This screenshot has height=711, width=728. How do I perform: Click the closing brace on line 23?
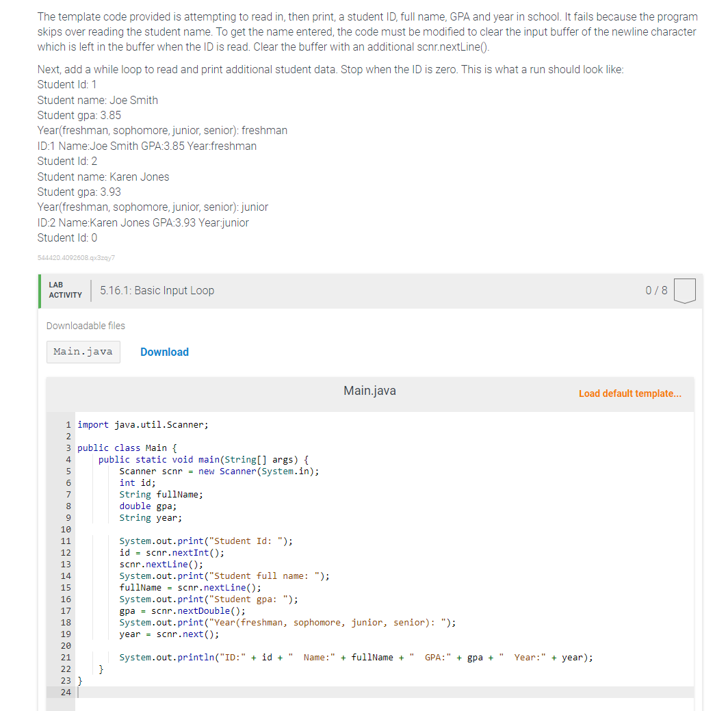point(80,680)
